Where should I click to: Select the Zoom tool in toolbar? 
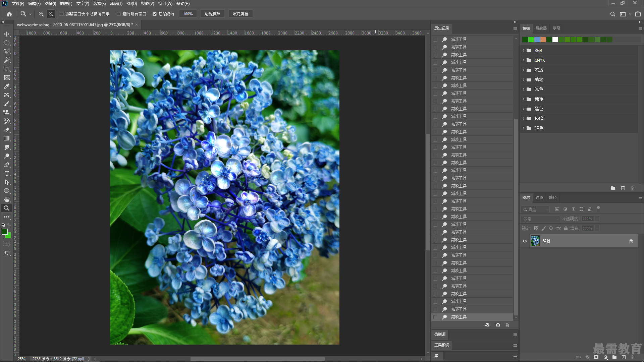[x=7, y=208]
